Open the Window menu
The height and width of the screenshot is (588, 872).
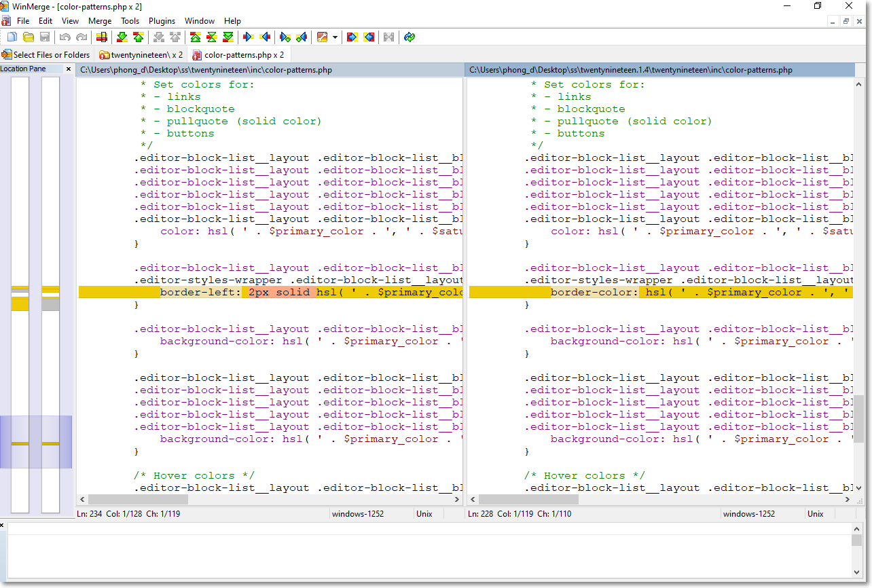pyautogui.click(x=200, y=21)
